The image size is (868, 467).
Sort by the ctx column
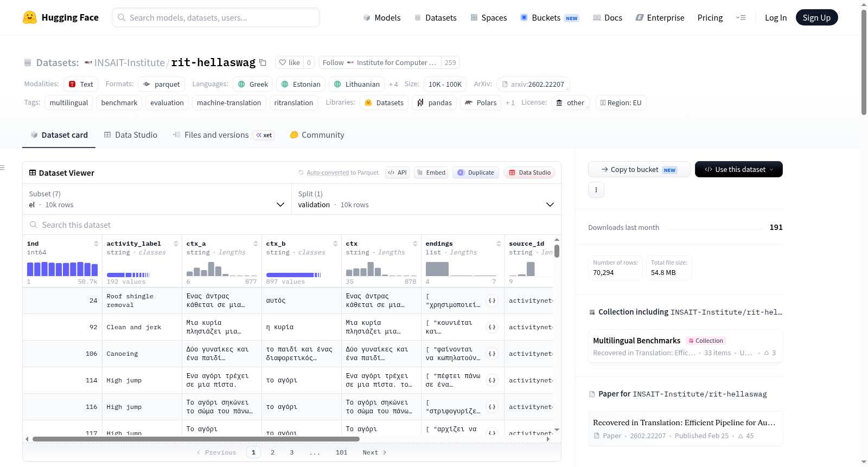tap(415, 244)
